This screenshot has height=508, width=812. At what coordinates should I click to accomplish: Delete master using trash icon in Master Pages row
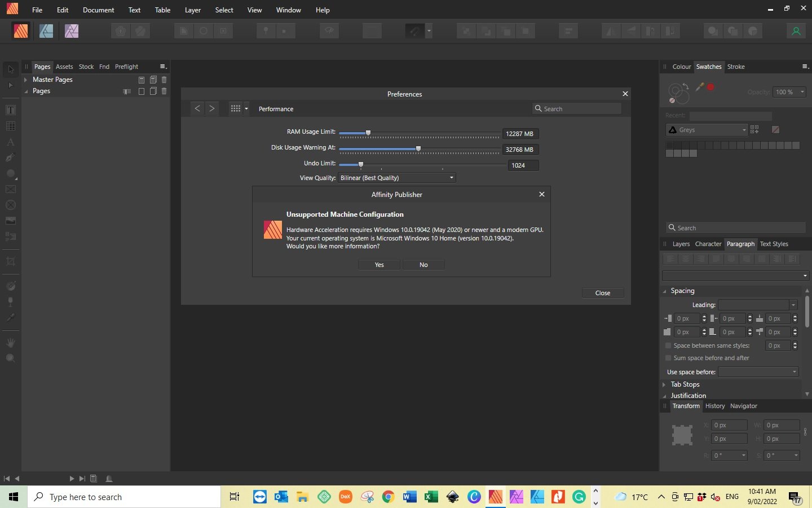(164, 80)
